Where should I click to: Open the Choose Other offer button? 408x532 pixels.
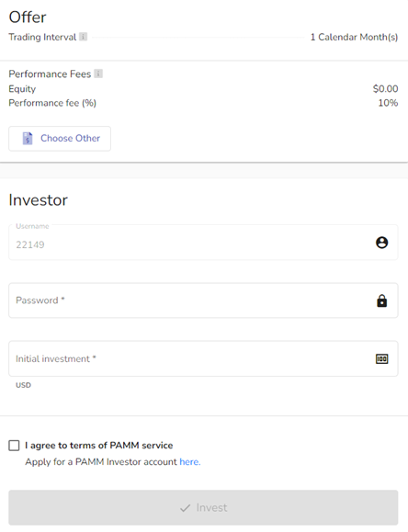coord(60,139)
